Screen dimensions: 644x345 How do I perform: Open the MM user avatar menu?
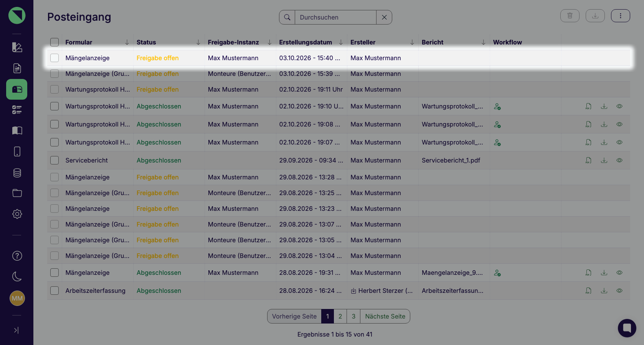(17, 298)
